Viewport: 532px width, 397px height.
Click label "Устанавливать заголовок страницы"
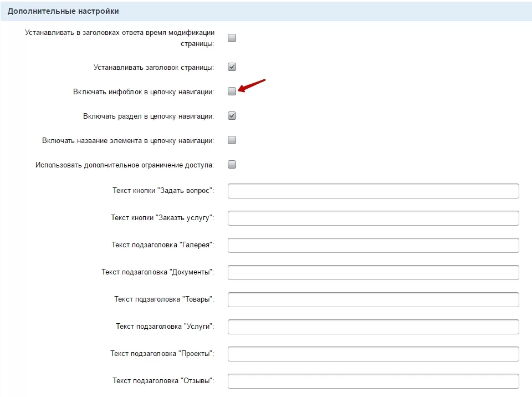154,68
